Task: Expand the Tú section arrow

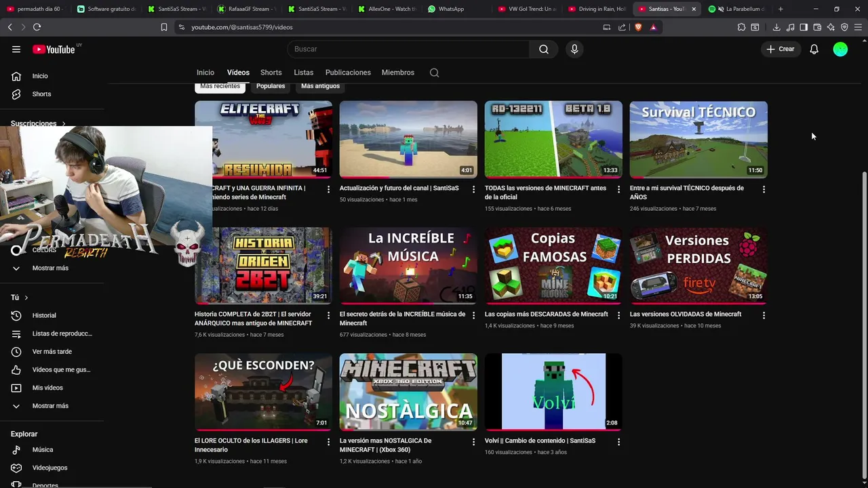Action: point(26,298)
